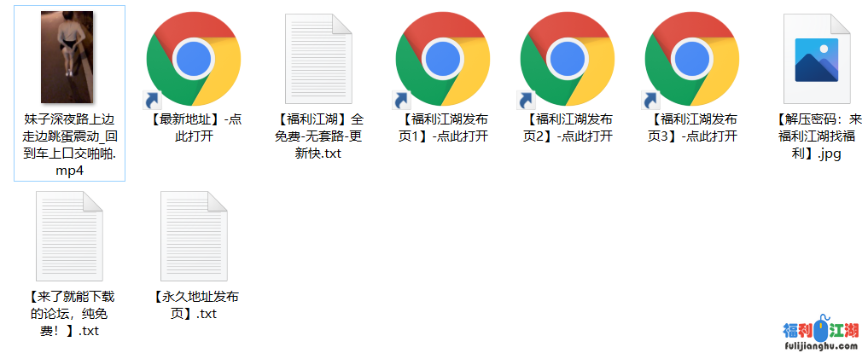868x359 pixels.
Task: Select the 来了就能下载的论坛 text file icon
Action: coord(69,236)
